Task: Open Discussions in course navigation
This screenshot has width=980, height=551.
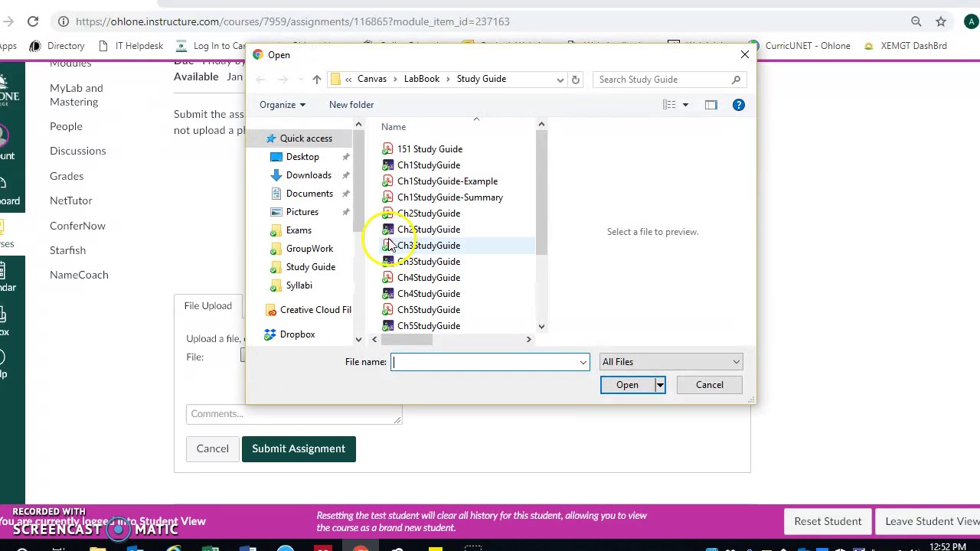Action: [78, 151]
